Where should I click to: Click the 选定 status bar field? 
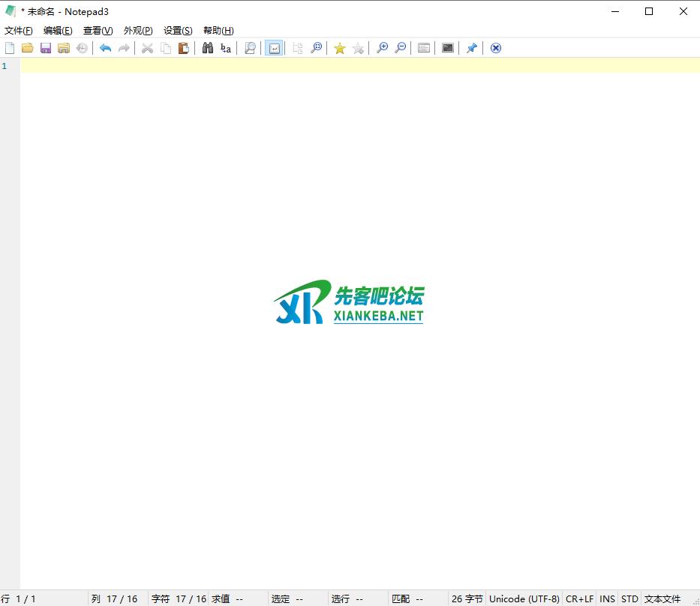coord(298,598)
